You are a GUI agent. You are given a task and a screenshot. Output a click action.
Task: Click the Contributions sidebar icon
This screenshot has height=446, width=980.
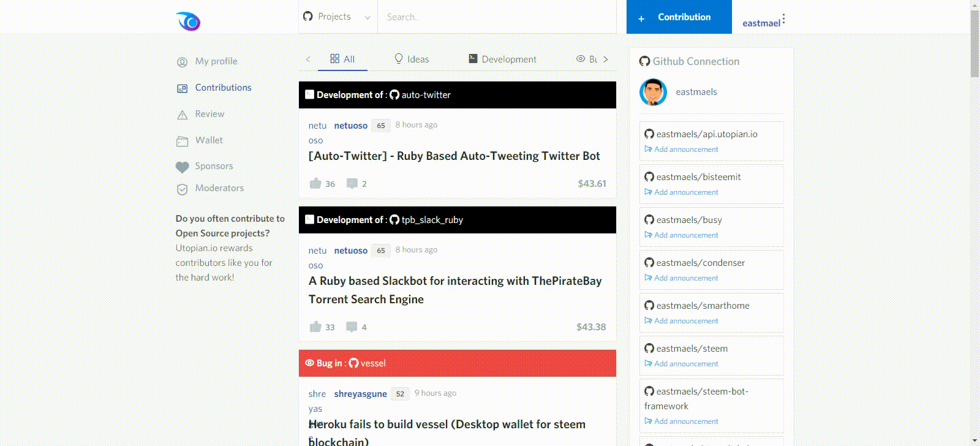click(182, 88)
